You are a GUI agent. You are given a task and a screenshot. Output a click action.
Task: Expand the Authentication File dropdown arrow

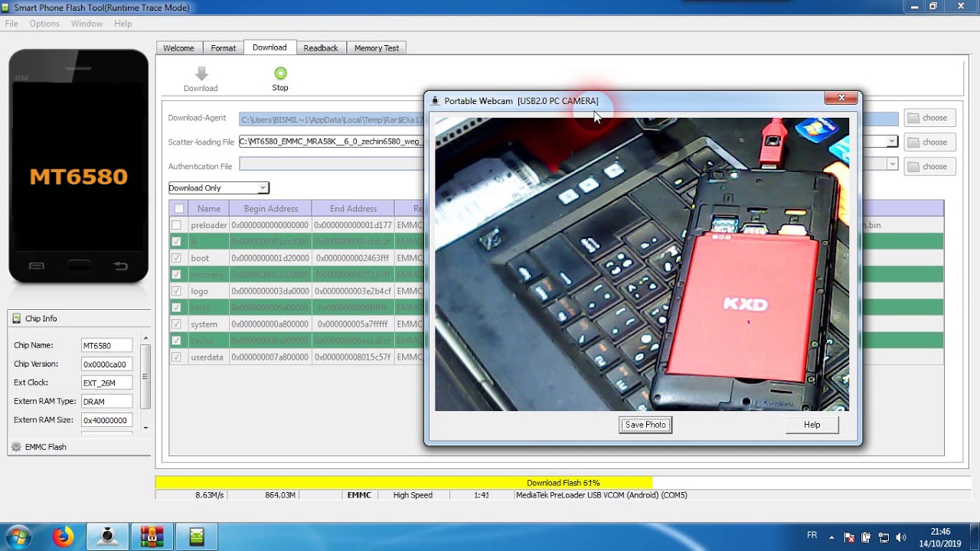coord(892,164)
